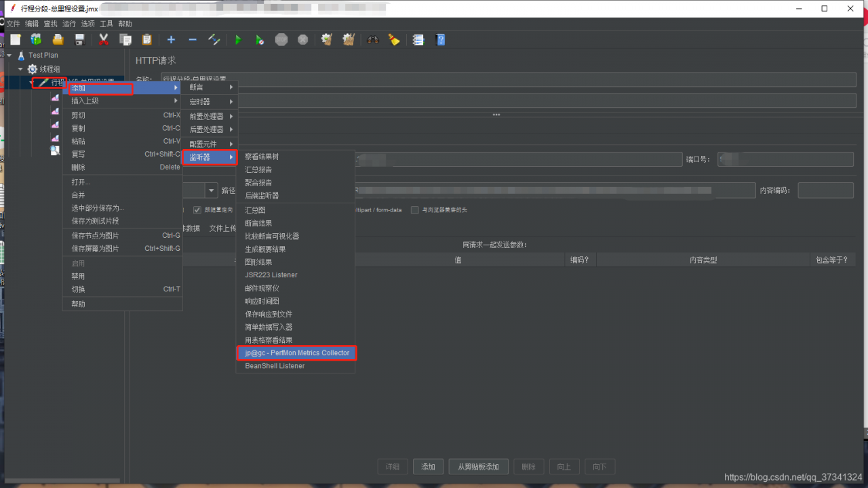Expand the 配置元件 submenu
Viewport: 868px width, 488px height.
coord(210,144)
